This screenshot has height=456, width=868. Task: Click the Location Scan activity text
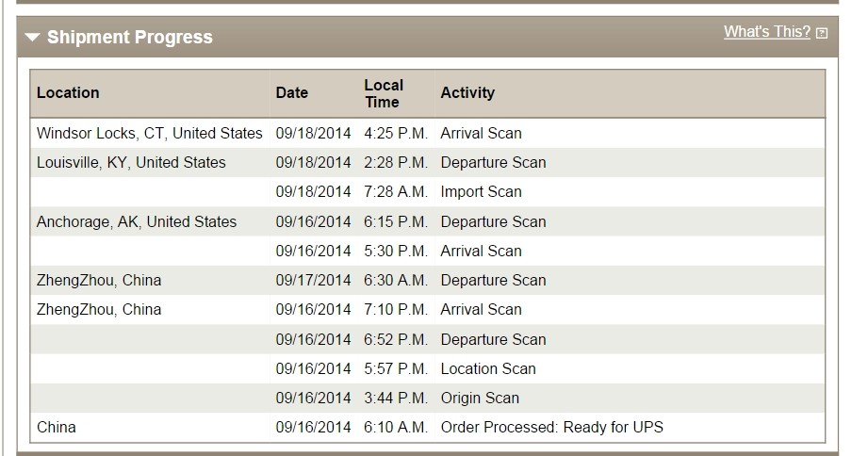488,368
